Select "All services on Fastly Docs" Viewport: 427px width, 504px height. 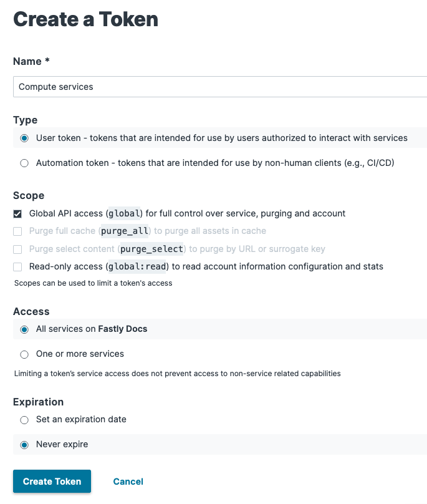24,329
